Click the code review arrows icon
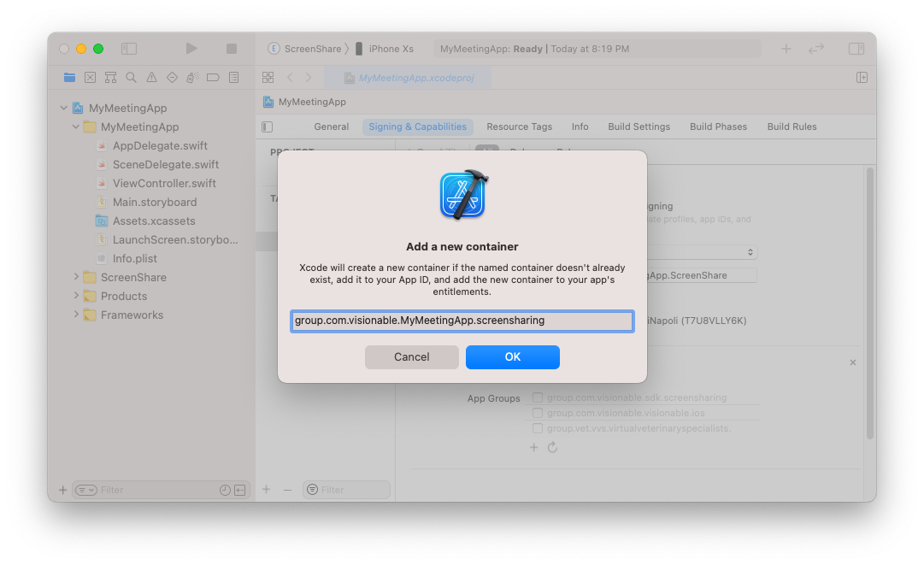Screen dimensions: 924x565 point(816,49)
